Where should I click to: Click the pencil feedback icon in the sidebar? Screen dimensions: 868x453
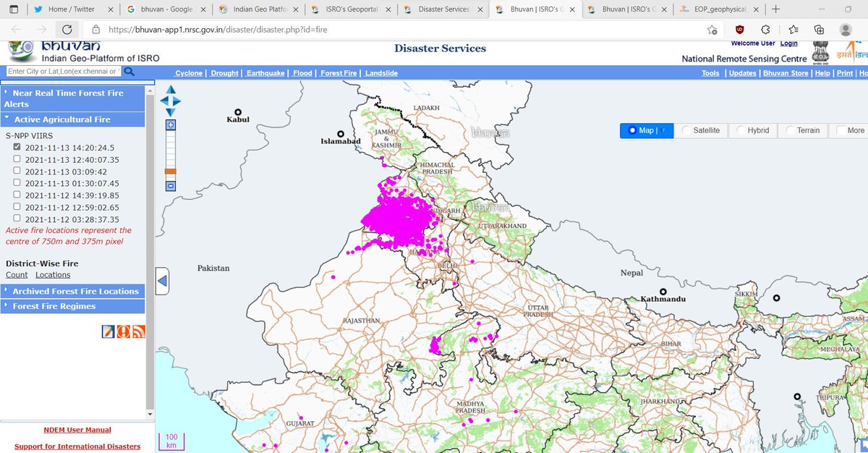pos(108,331)
